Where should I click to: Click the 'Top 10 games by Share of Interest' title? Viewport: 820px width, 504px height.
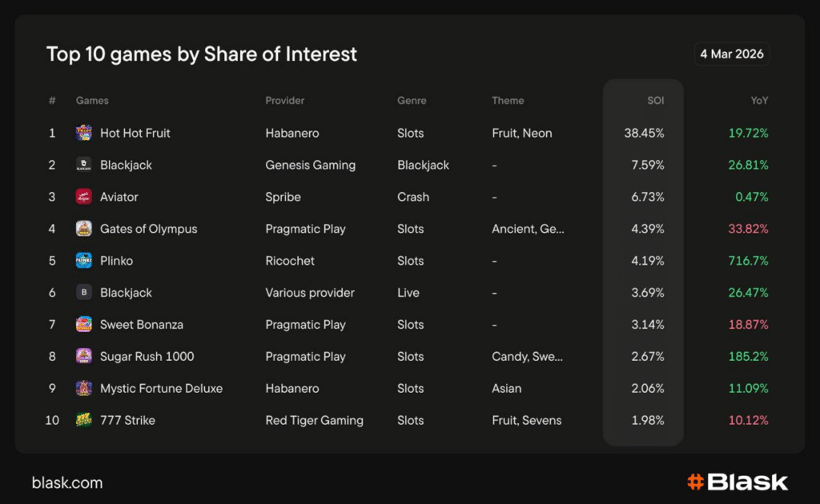201,54
